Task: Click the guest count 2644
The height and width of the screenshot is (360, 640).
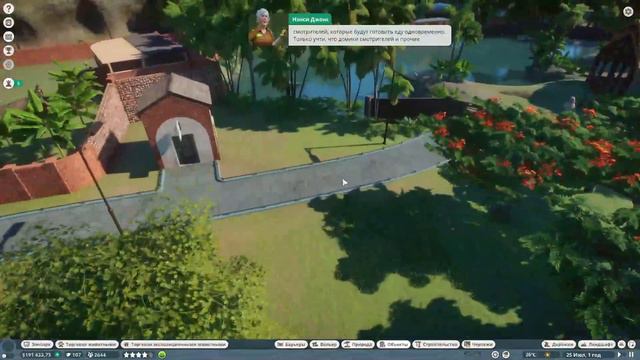Action: (x=97, y=355)
